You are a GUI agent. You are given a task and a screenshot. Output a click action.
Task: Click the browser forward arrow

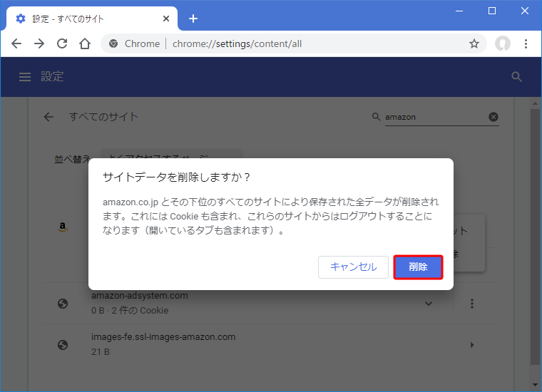(39, 43)
